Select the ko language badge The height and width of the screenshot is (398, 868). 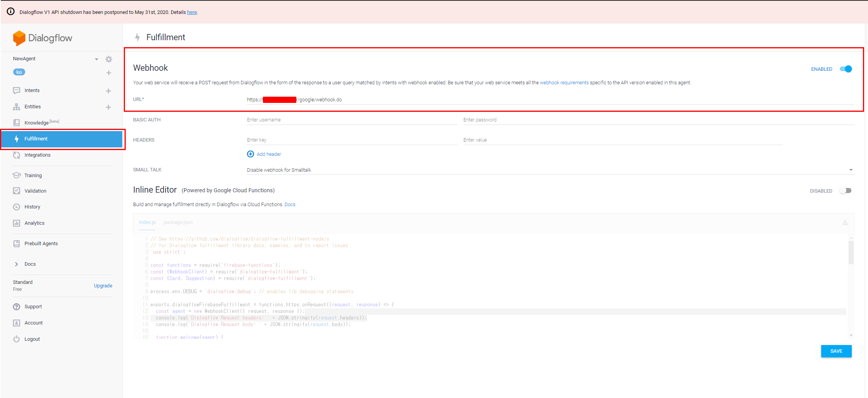tap(19, 72)
